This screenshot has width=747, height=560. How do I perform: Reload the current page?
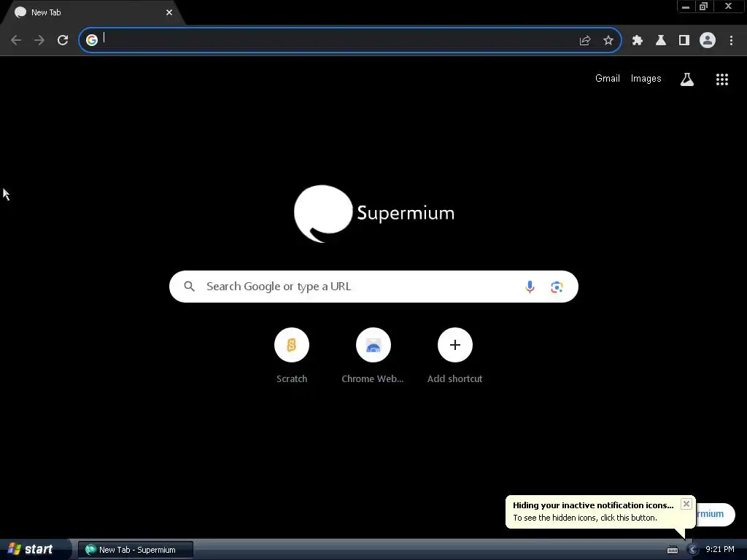pos(63,41)
